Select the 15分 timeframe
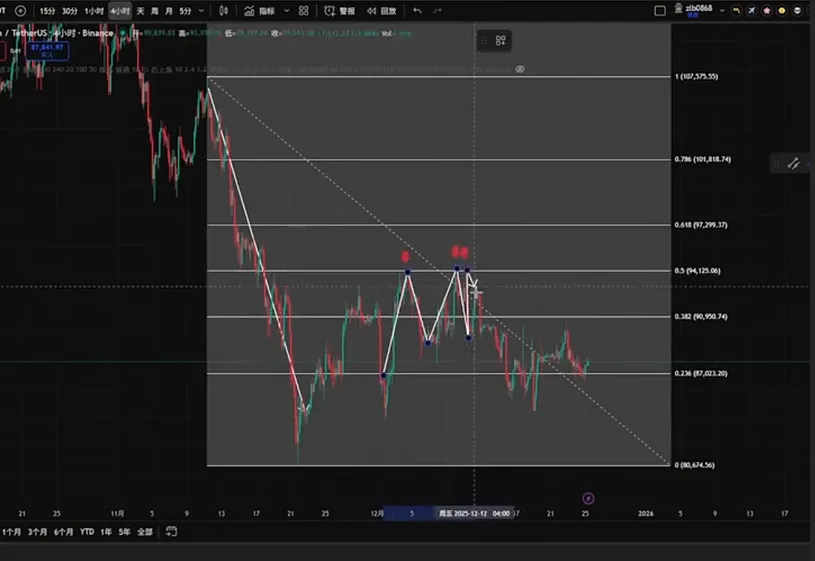Viewport: 815px width, 561px height. pos(47,10)
